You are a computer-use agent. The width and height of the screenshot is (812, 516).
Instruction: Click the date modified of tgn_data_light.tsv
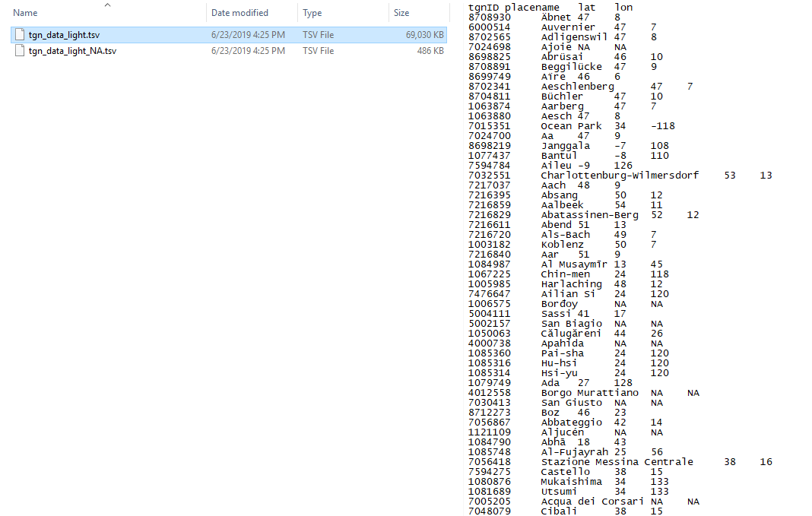[x=248, y=35]
